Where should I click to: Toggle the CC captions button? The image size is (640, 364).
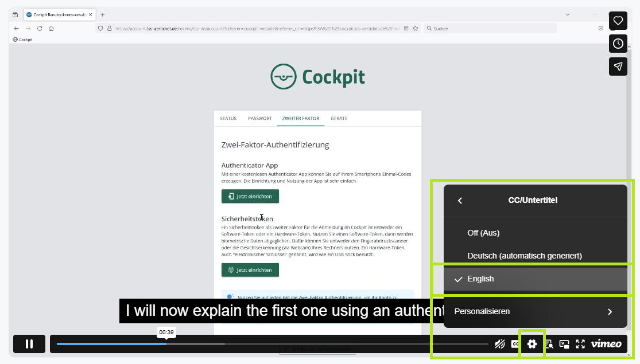(x=515, y=344)
